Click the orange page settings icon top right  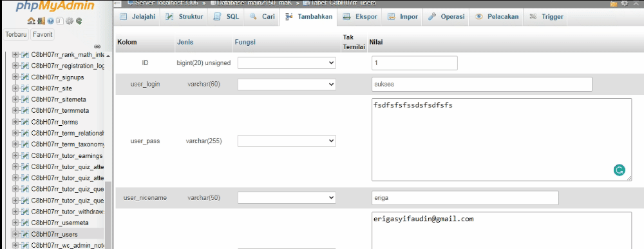[x=614, y=3]
